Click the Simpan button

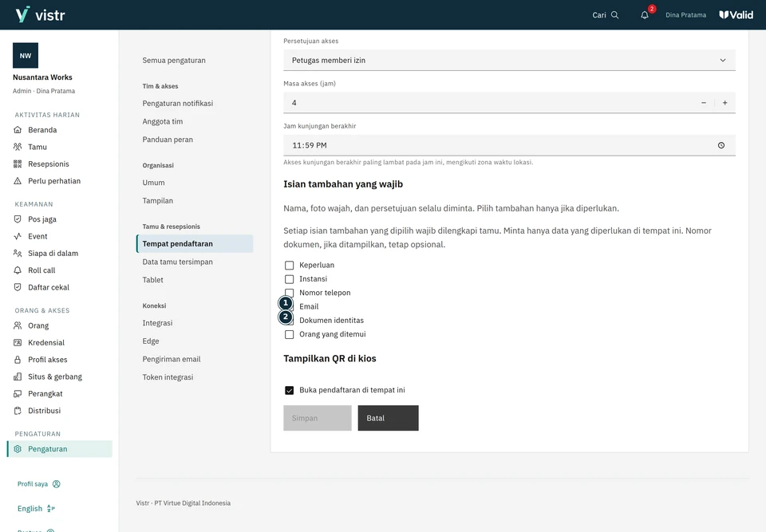pyautogui.click(x=318, y=418)
